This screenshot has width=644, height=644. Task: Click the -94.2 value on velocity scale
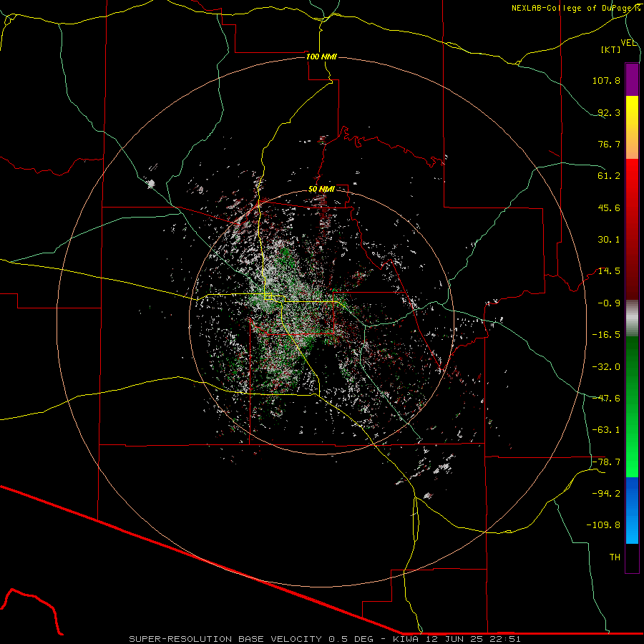(606, 494)
